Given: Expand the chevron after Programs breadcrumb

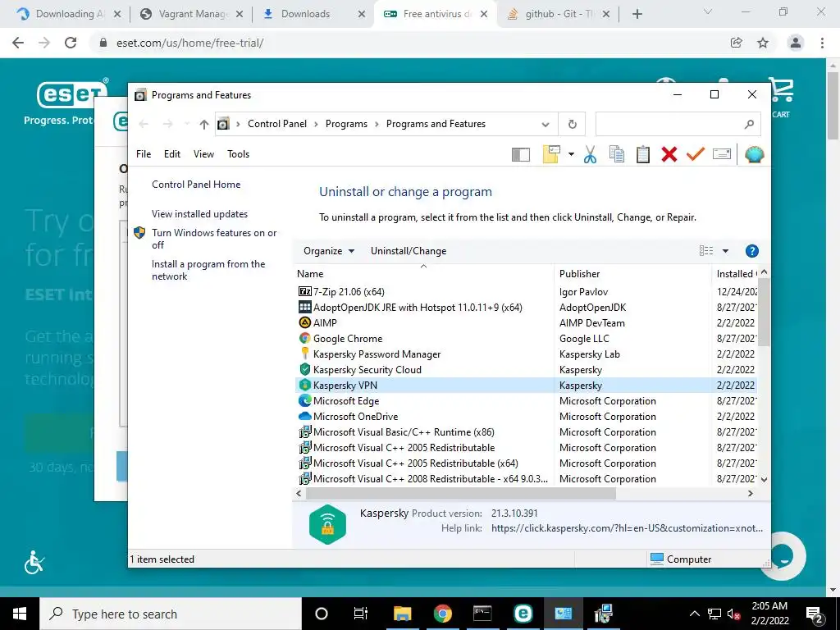Looking at the screenshot, I should pyautogui.click(x=377, y=125).
